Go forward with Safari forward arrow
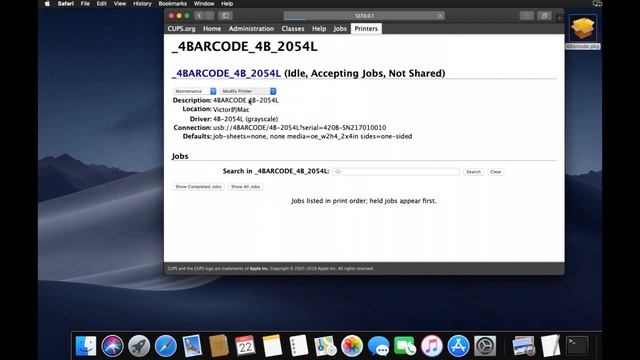The height and width of the screenshot is (360, 640). (x=209, y=16)
